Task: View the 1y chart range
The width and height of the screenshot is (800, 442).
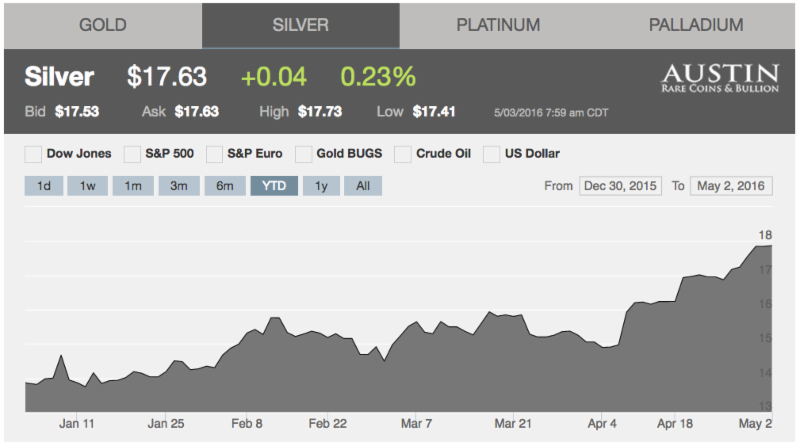Action: (x=320, y=186)
